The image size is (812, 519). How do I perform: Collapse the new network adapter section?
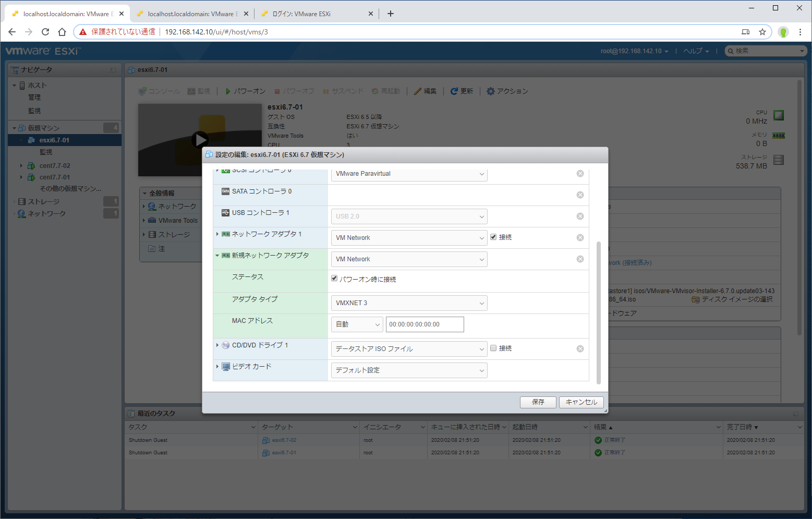click(217, 256)
